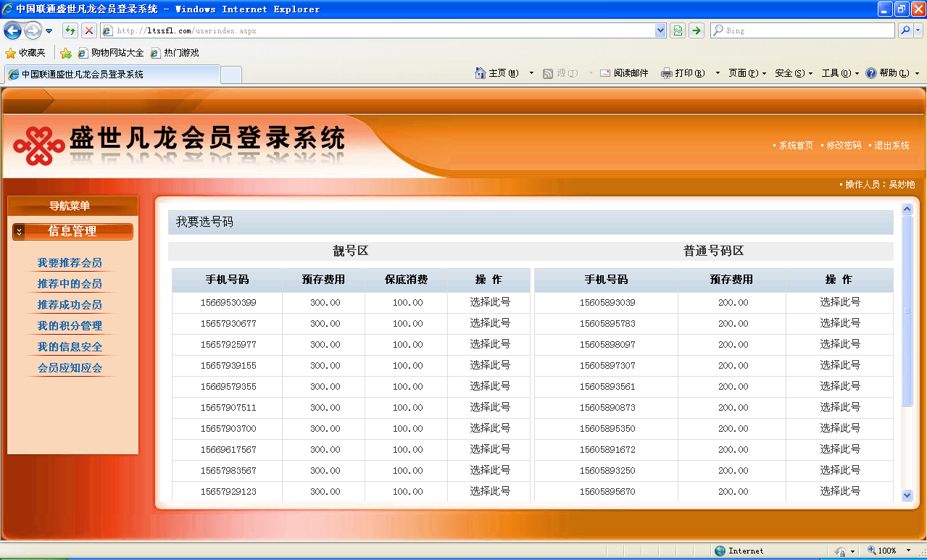Click the Internet zone status icon
Viewport: 927px width, 560px height.
(x=720, y=551)
